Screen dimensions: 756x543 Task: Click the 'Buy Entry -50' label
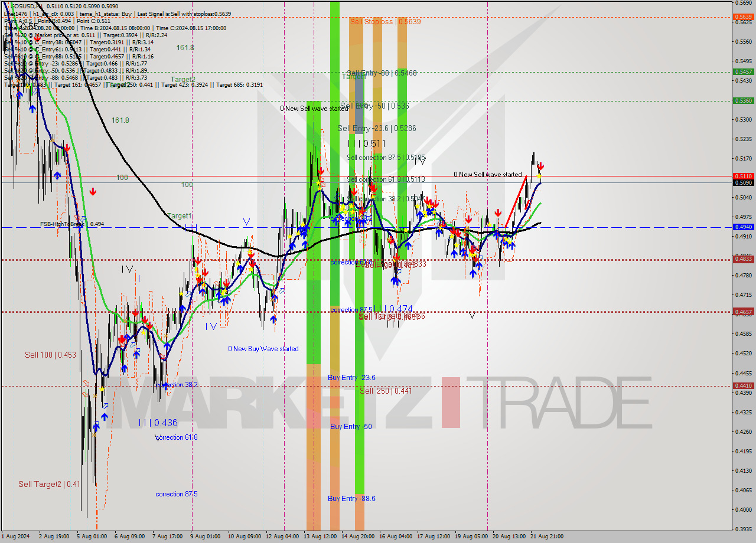click(351, 426)
